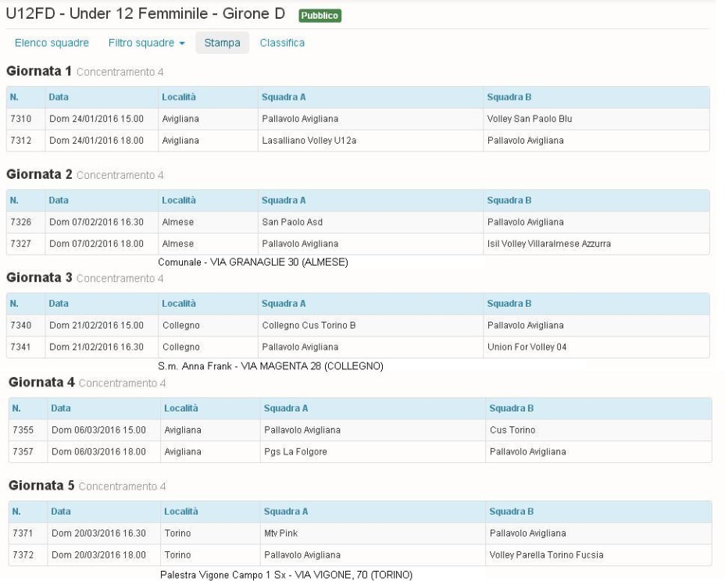725x588 pixels.
Task: Click Union For Volley 04 team
Action: point(527,347)
